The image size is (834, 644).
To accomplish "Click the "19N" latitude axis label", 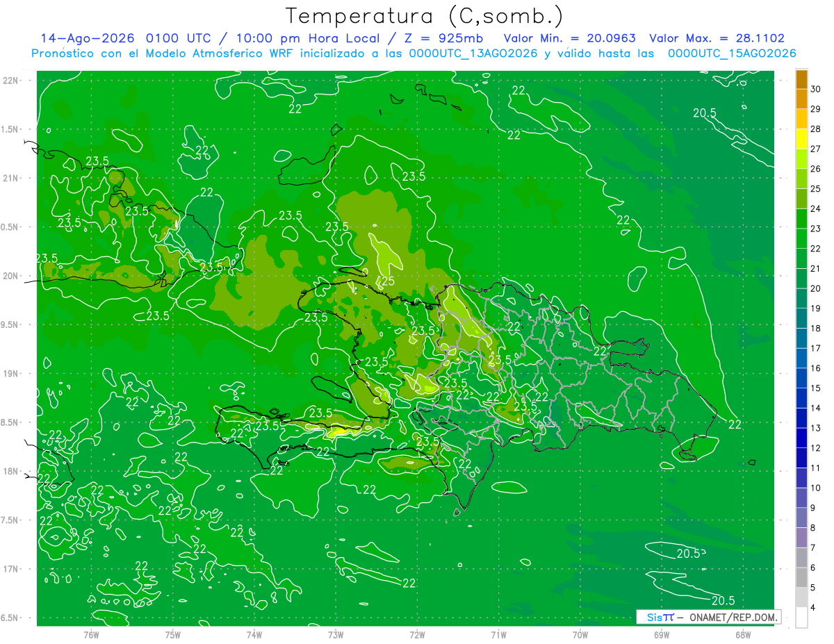I will 12,374.
